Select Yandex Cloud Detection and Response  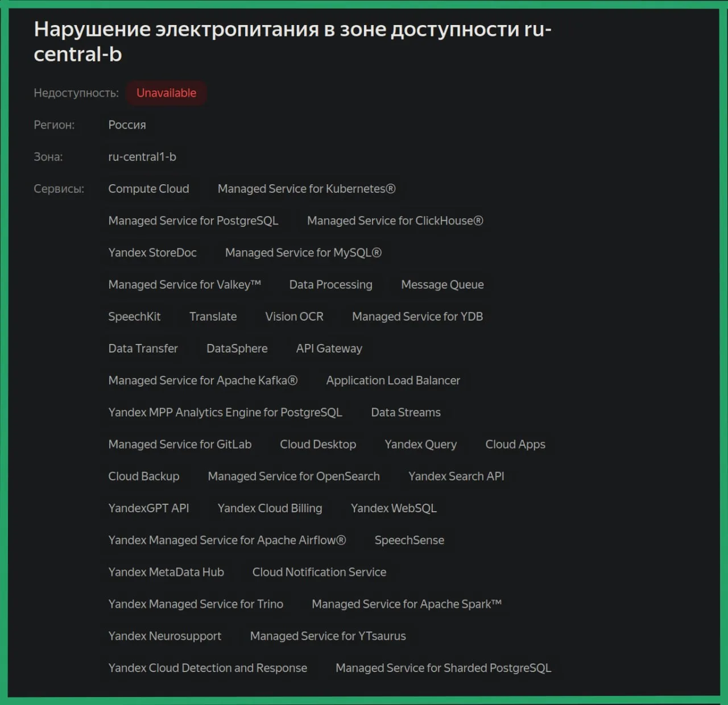point(208,667)
